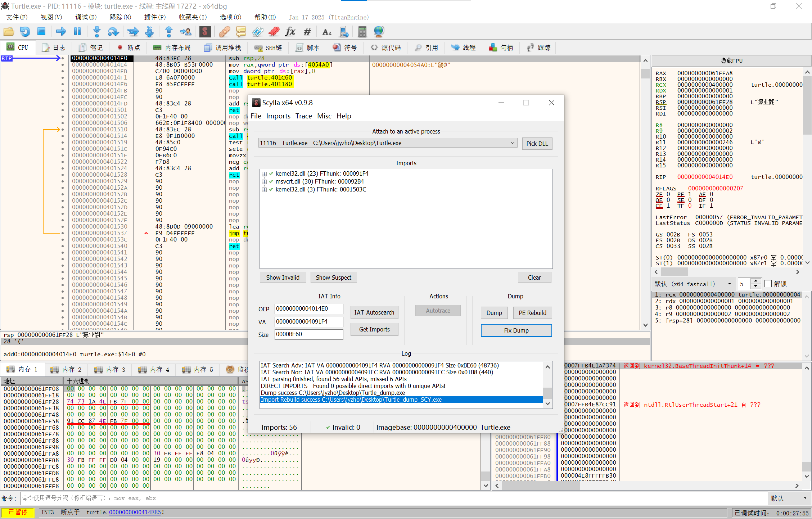
Task: Expand msvcrt.dll (30) import node
Action: [265, 182]
